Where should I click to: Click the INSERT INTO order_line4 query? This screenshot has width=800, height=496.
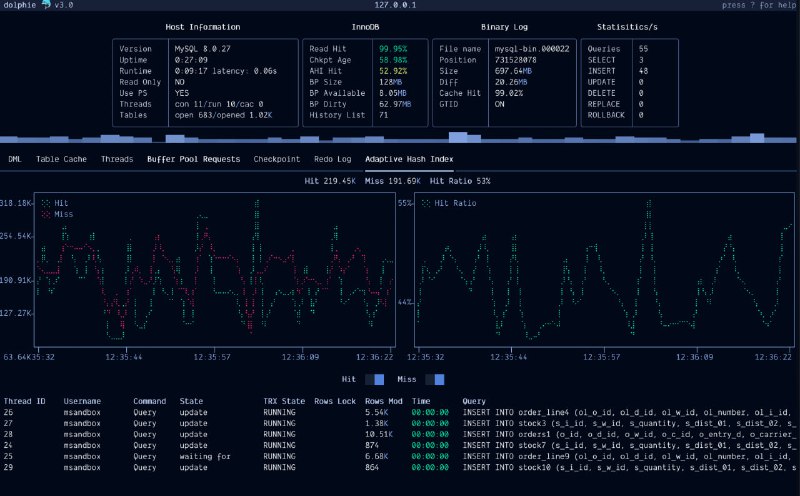pos(629,412)
